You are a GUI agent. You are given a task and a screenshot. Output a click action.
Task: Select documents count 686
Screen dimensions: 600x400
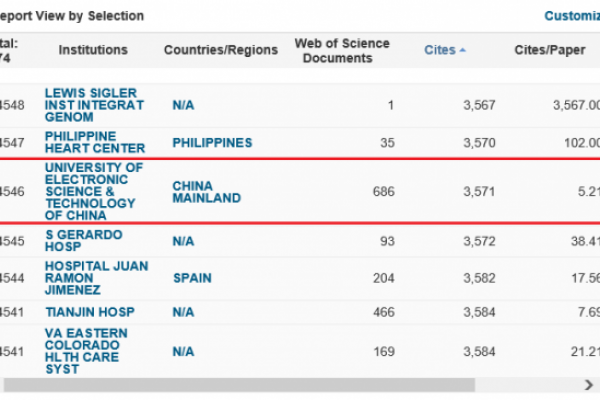click(x=383, y=191)
